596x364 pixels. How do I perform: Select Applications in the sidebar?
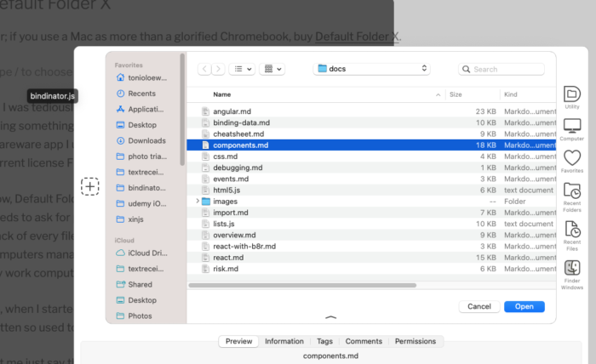click(141, 109)
